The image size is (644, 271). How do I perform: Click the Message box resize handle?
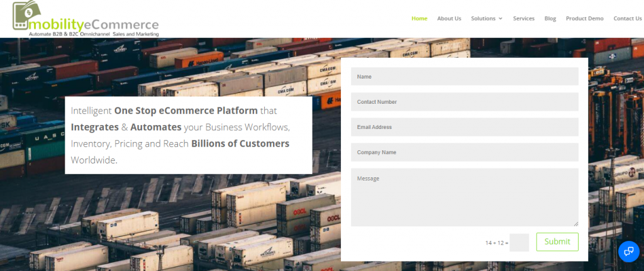[576, 224]
